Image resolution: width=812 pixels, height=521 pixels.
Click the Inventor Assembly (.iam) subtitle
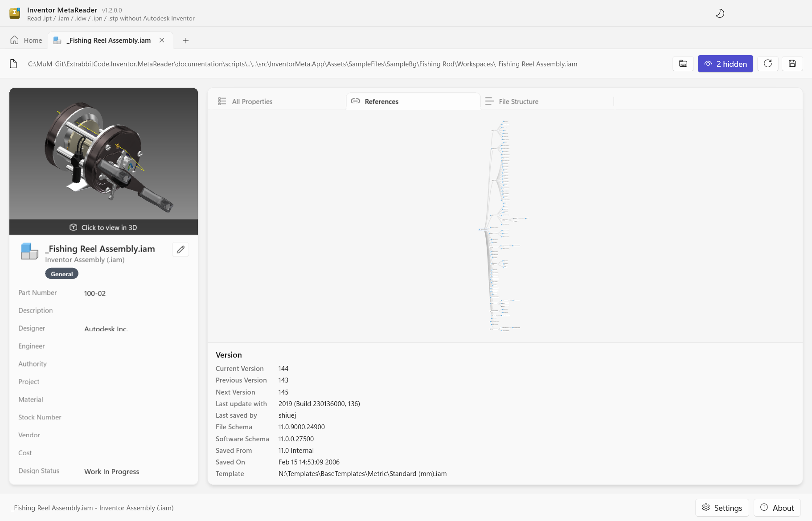(85, 260)
